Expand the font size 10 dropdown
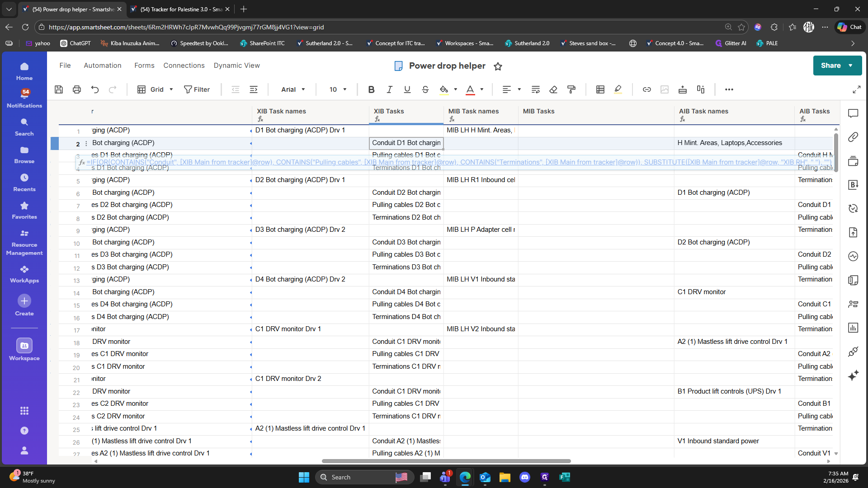Screen dimensions: 868x488 pos(338,89)
